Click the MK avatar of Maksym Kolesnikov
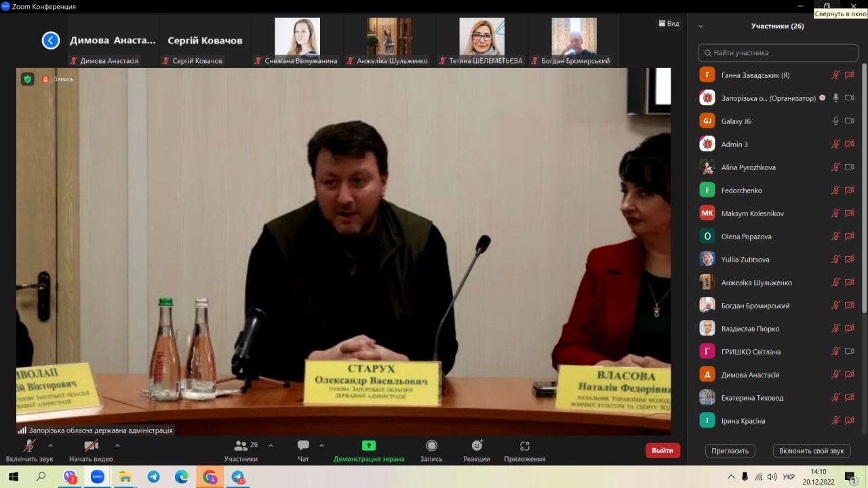Screen dimensions: 868x488 pyautogui.click(x=707, y=213)
